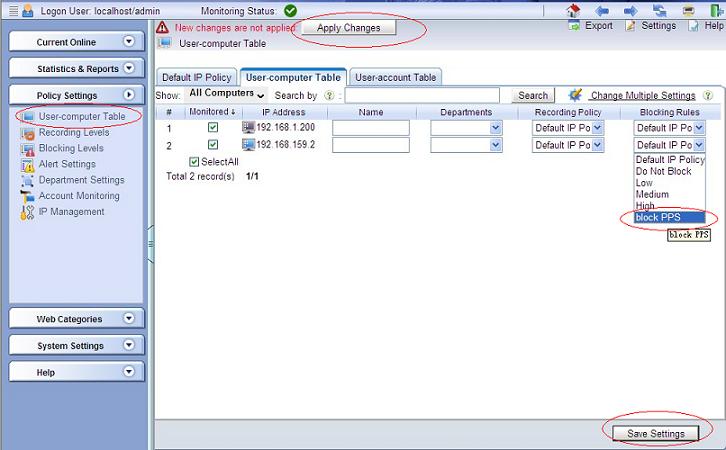Click help icon beside Search by

tap(329, 95)
